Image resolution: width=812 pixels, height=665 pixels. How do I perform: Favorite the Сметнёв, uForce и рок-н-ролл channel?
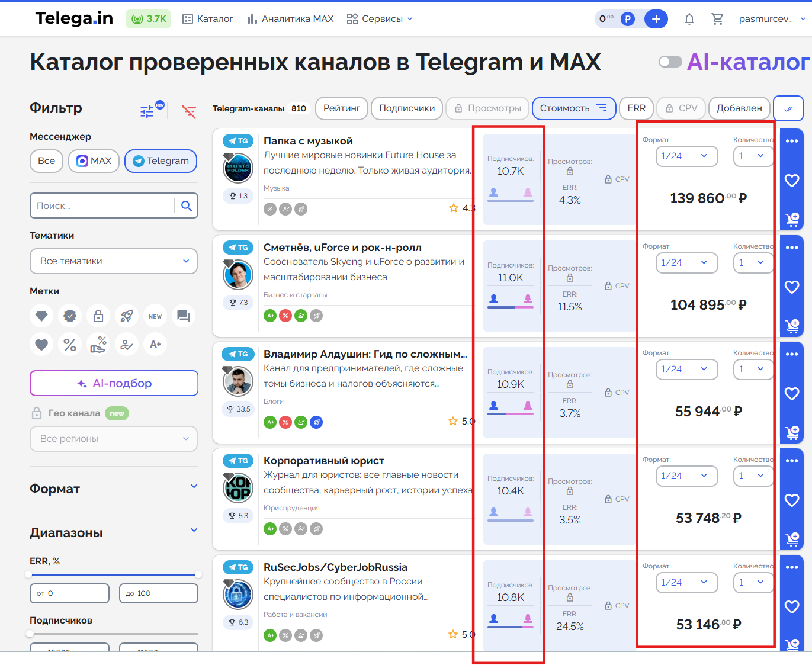click(x=792, y=287)
